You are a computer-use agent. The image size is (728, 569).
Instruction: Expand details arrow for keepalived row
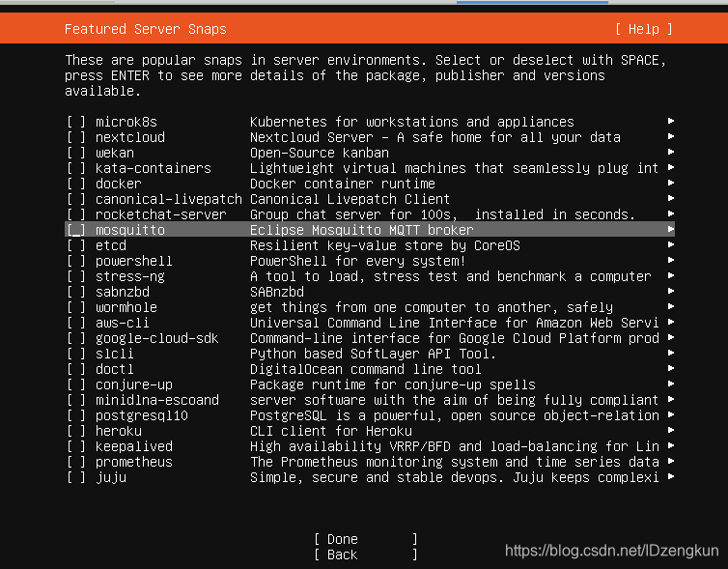tap(671, 445)
